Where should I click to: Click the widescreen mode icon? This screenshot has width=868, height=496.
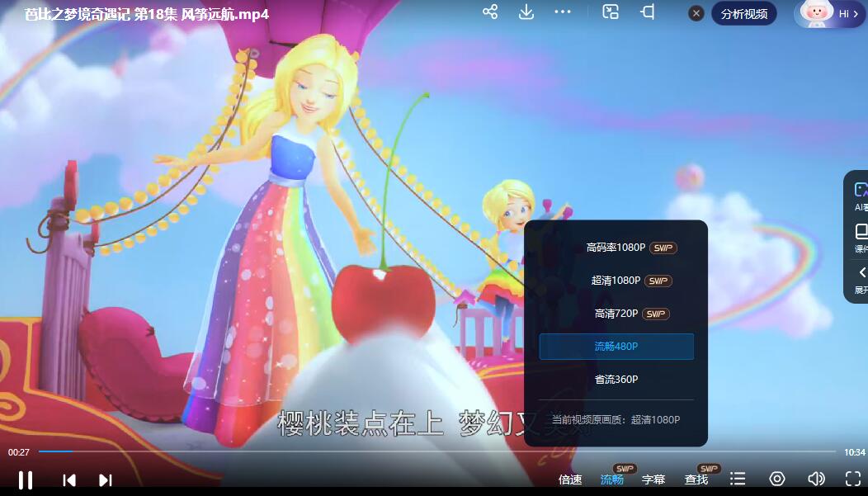[x=647, y=12]
